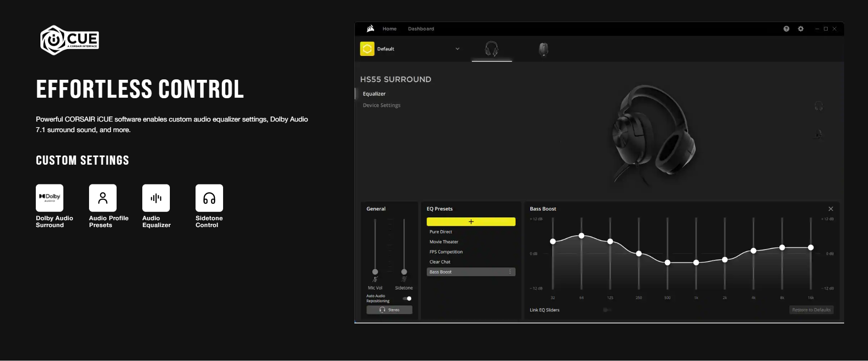Image resolution: width=868 pixels, height=361 pixels.
Task: Click the sidetone mute icon under slider
Action: 404,279
